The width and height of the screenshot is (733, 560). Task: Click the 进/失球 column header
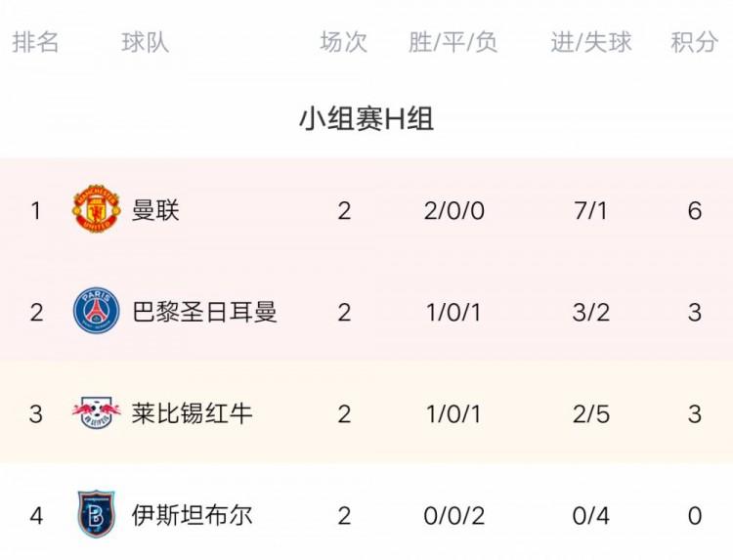click(591, 43)
